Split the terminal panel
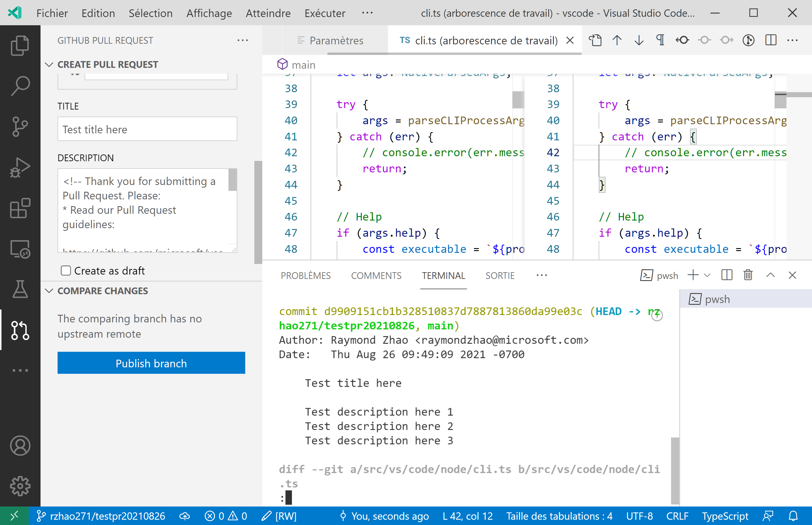The height and width of the screenshot is (525, 812). pyautogui.click(x=727, y=275)
